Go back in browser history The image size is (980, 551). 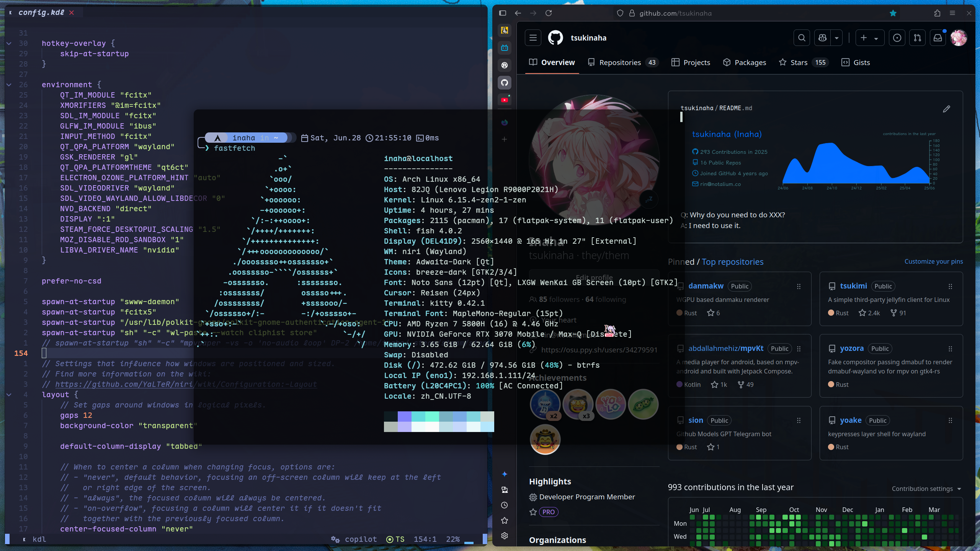[x=518, y=13]
